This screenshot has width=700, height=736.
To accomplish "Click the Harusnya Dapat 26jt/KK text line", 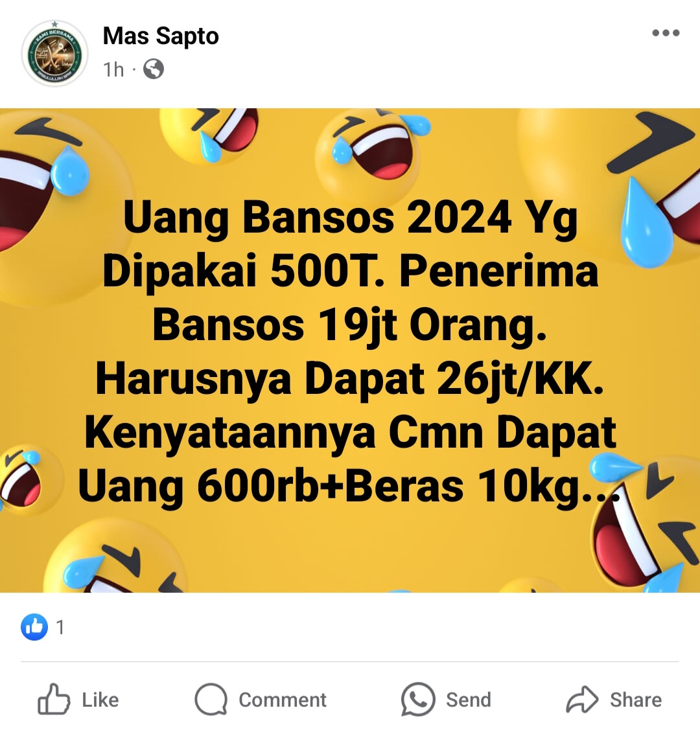I will 349,379.
